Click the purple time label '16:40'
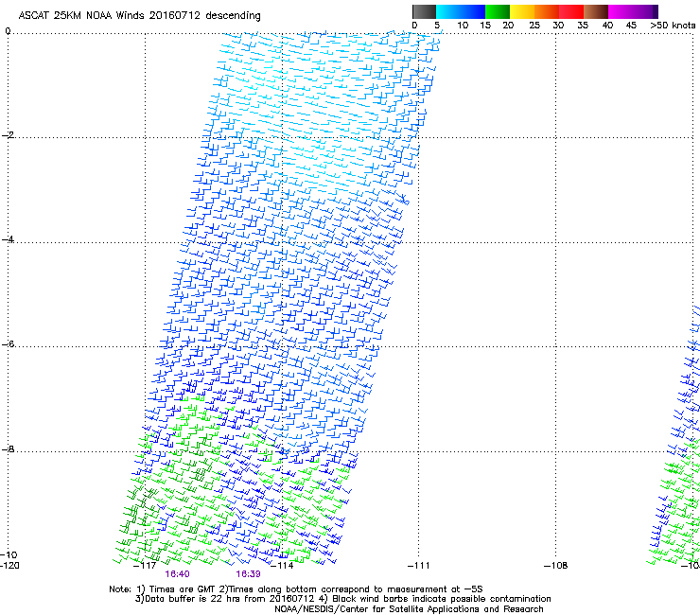700x615 pixels. [x=177, y=574]
